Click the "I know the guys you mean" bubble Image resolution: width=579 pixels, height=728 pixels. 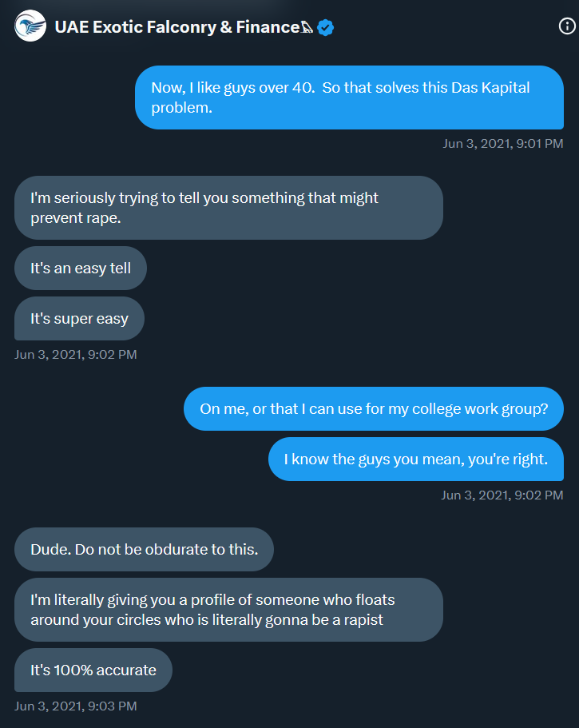coord(416,459)
